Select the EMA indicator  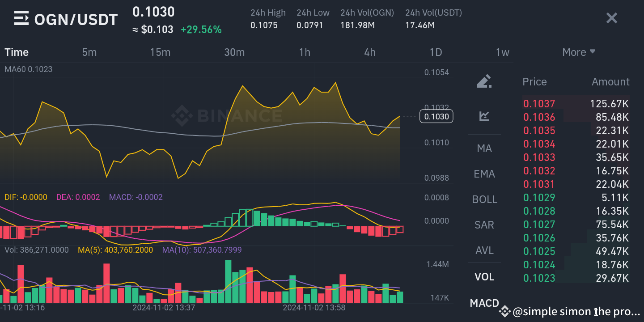coord(484,174)
